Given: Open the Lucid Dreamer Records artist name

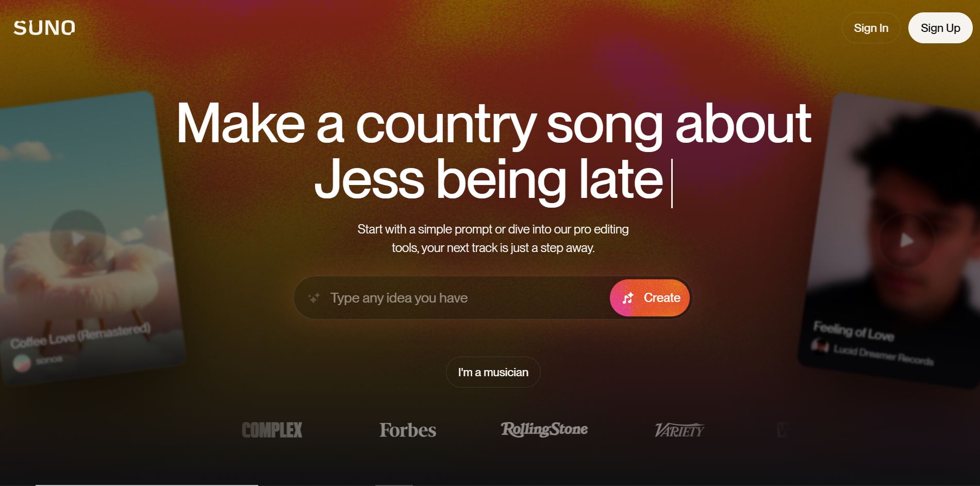Looking at the screenshot, I should pos(884,355).
